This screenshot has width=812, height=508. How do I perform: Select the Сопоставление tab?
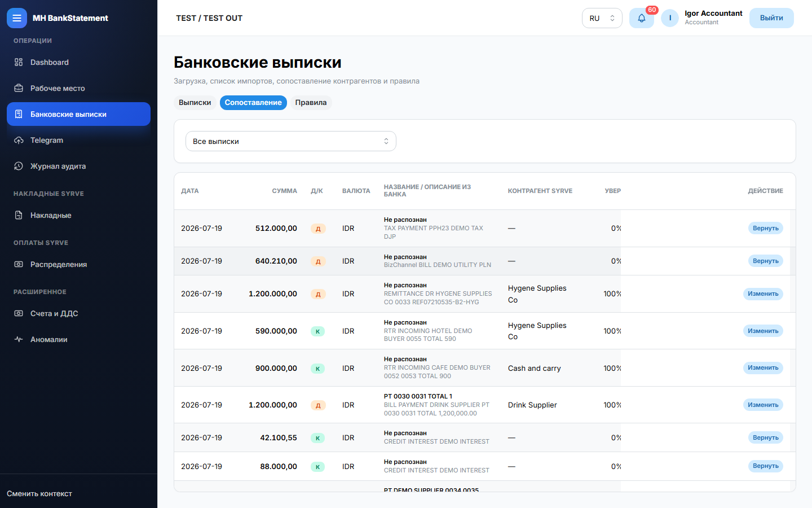253,103
